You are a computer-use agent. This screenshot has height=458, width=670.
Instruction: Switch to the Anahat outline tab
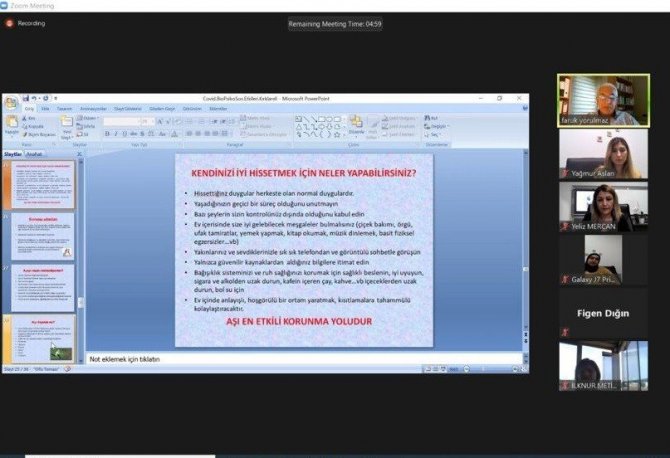[x=34, y=155]
